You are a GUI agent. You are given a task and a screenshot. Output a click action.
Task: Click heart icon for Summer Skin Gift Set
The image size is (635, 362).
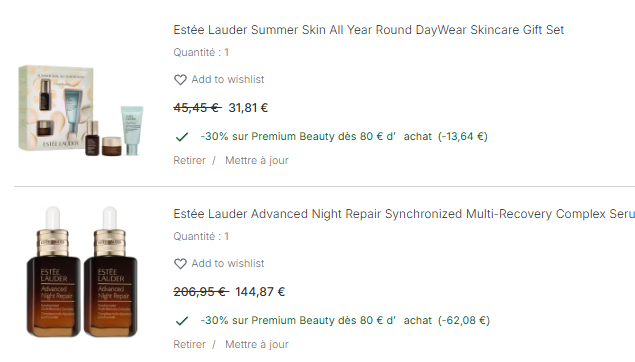point(180,80)
